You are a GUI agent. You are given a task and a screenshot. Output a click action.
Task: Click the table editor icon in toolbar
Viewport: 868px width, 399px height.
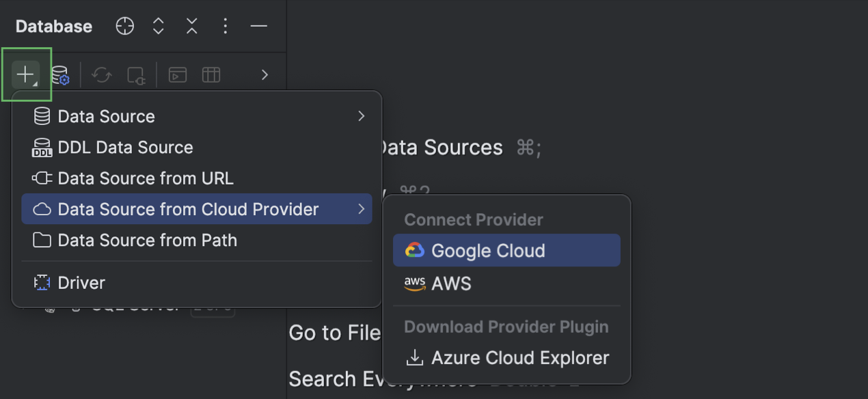pyautogui.click(x=211, y=74)
